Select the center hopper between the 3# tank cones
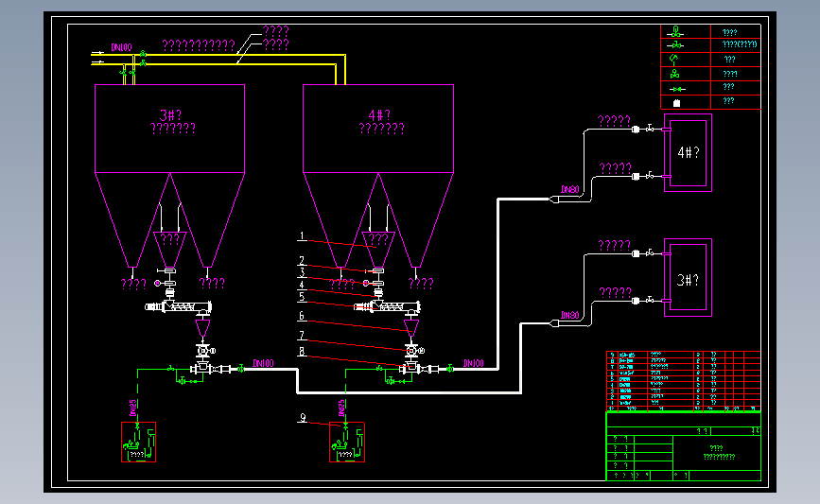The height and width of the screenshot is (504, 820). pyautogui.click(x=170, y=250)
